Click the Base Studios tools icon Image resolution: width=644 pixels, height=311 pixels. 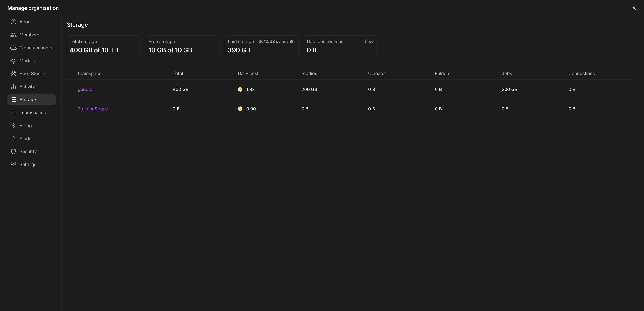(13, 74)
